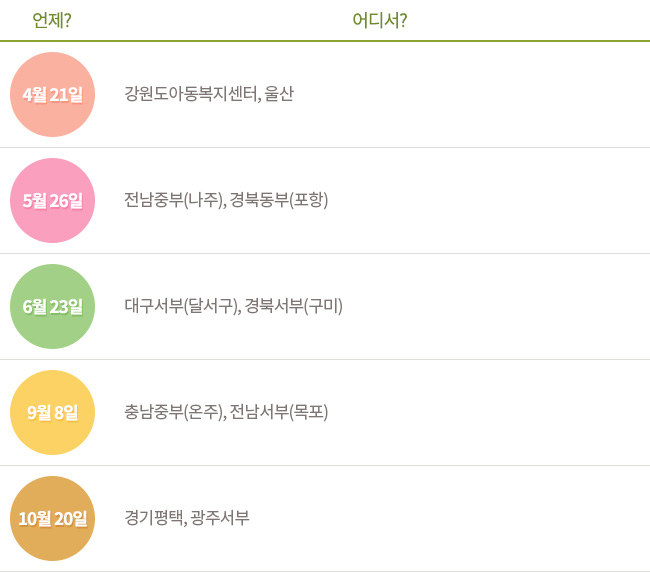Pick the orange 10월 20일 date circle
The image size is (650, 572).
(52, 518)
